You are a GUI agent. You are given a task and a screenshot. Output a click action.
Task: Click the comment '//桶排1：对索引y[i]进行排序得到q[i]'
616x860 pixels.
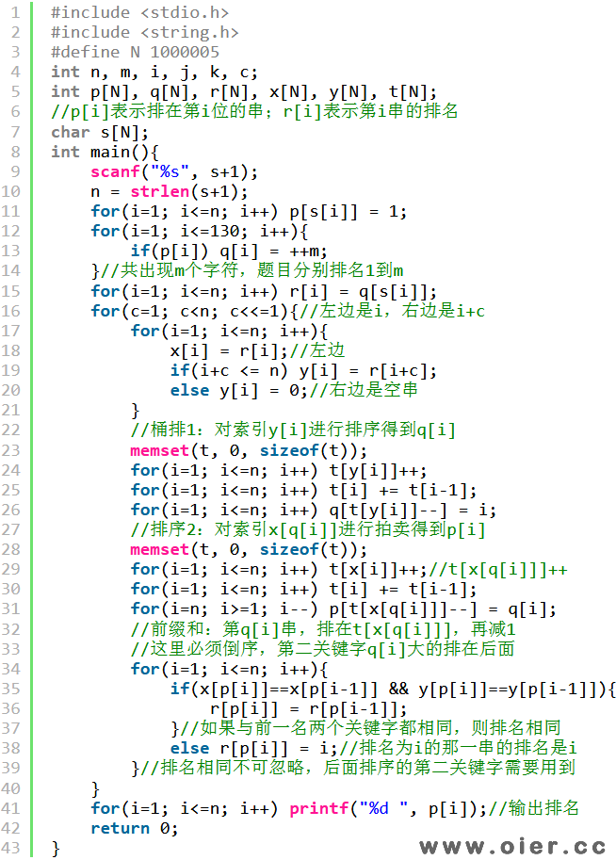click(x=293, y=430)
